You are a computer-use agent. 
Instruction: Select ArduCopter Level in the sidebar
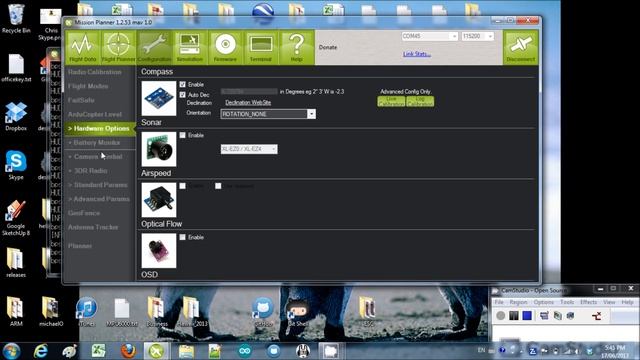tap(95, 114)
